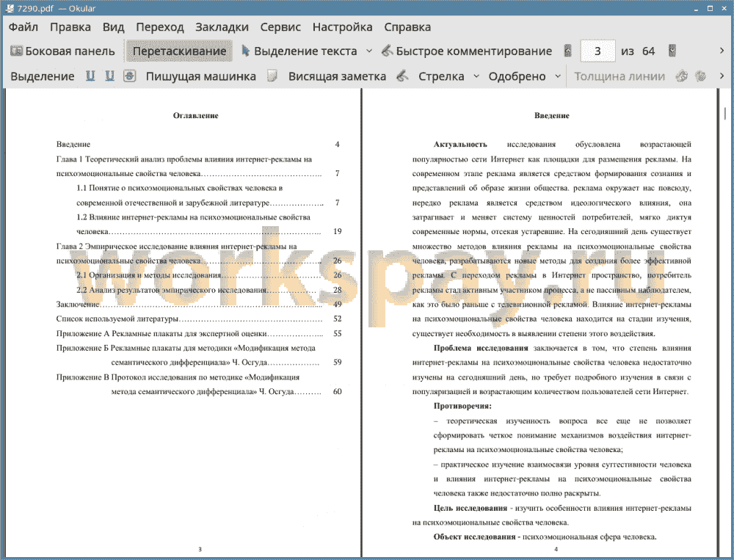Switch to the Выделение текста selection tool
This screenshot has height=560, width=734.
299,51
